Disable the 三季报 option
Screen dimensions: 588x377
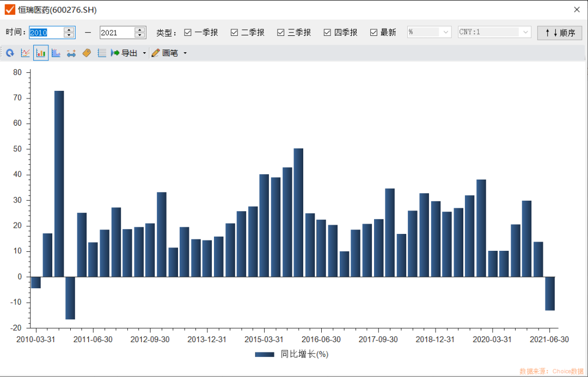(x=281, y=32)
